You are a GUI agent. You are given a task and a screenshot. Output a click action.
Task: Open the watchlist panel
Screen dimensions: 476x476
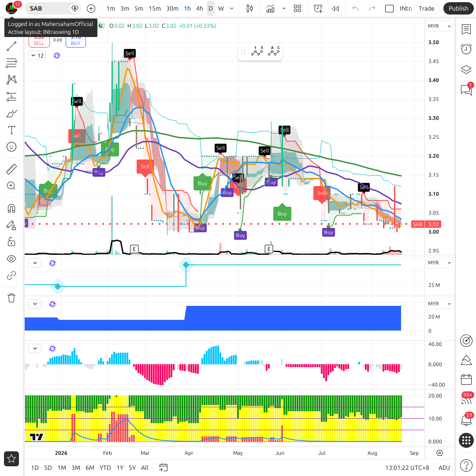(466, 30)
